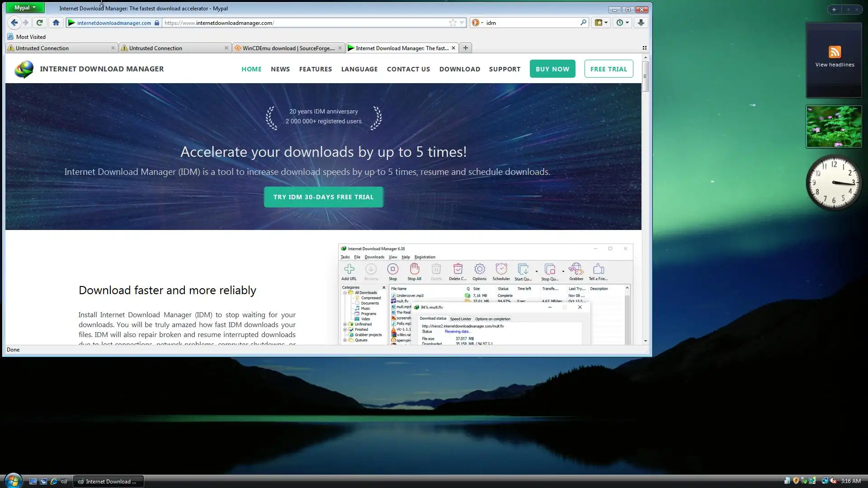
Task: Click the padlock site identity icon
Action: pyautogui.click(x=157, y=23)
